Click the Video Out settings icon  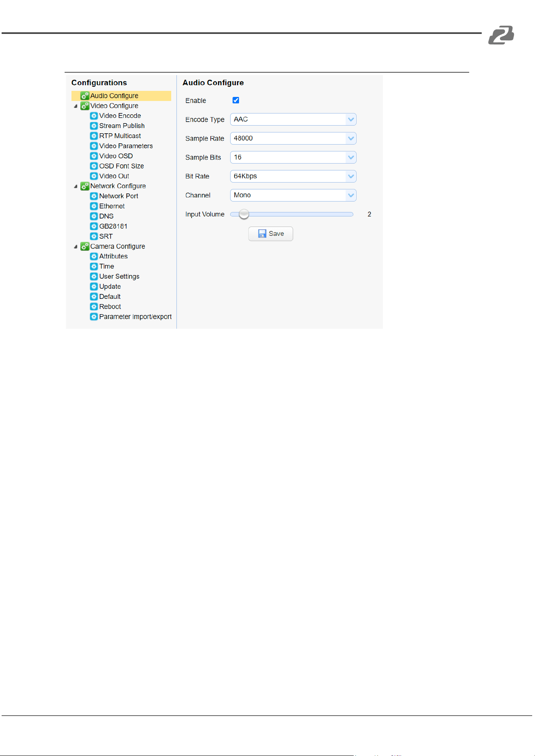94,176
